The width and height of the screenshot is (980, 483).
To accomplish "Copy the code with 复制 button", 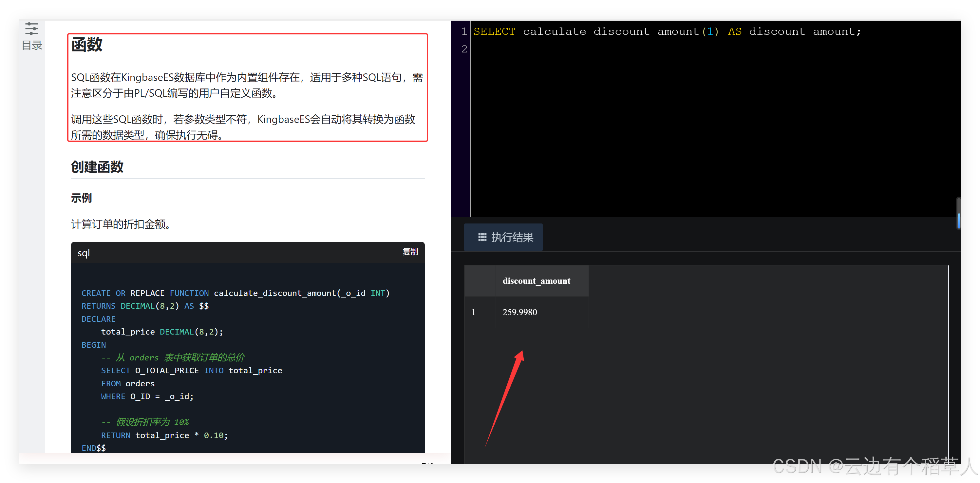I will tap(410, 252).
